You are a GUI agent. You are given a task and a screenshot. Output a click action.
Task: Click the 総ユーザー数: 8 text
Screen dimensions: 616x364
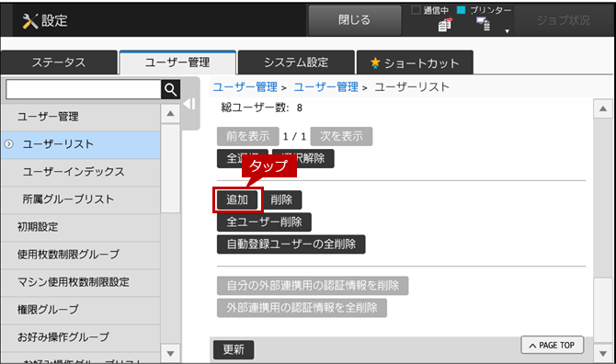tap(262, 108)
